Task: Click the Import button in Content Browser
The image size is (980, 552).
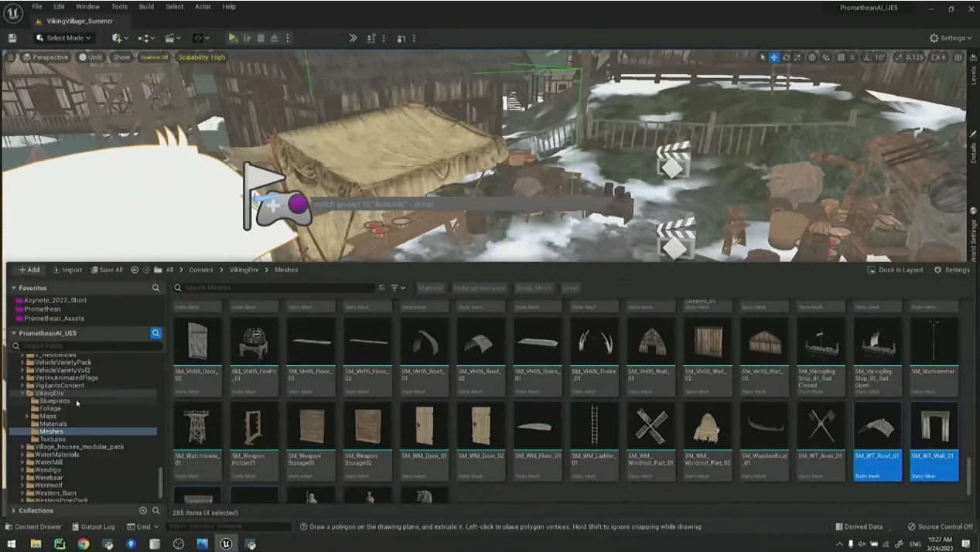Action: 67,270
